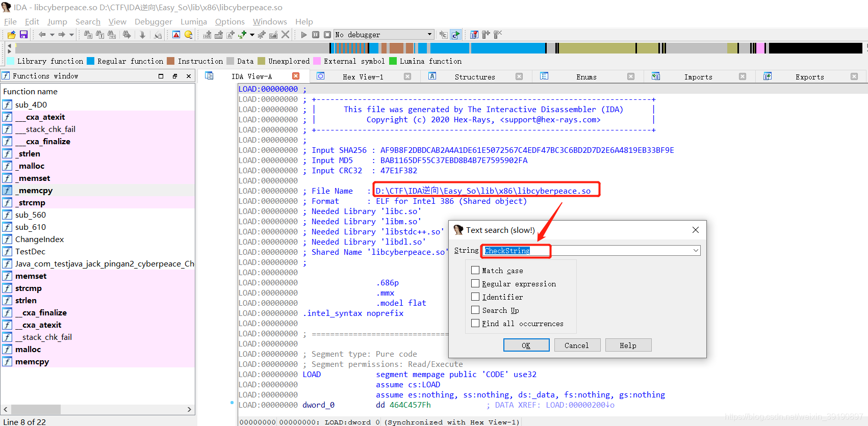Click the Regular function blue legend swatch
Viewport: 868px width, 426px height.
[90, 61]
